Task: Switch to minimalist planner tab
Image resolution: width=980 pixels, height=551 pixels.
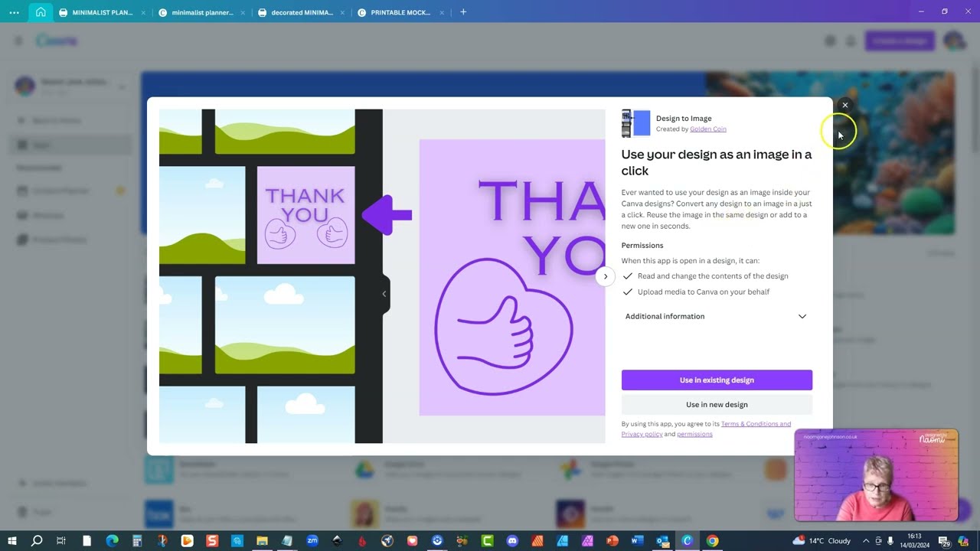Action: [202, 12]
